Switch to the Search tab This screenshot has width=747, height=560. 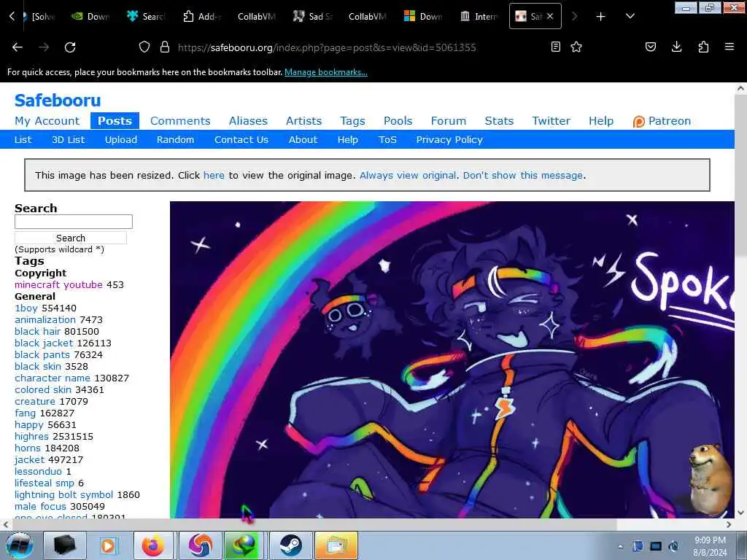[x=146, y=16]
